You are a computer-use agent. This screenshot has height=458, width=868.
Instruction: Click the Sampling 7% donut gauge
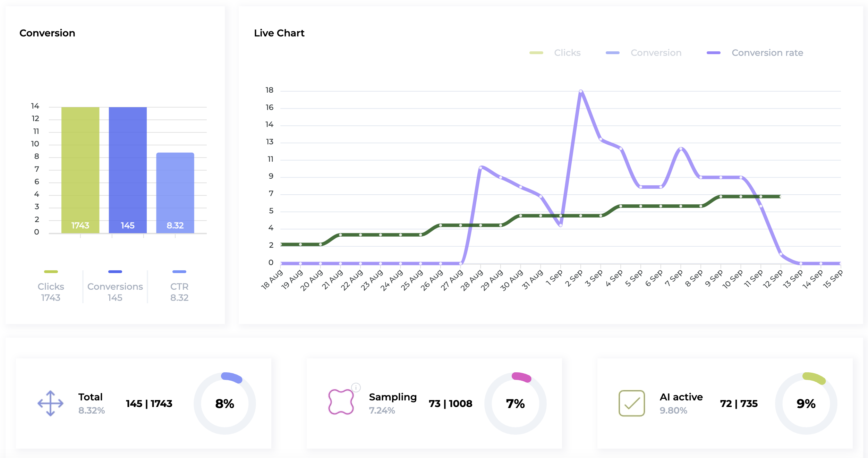515,403
